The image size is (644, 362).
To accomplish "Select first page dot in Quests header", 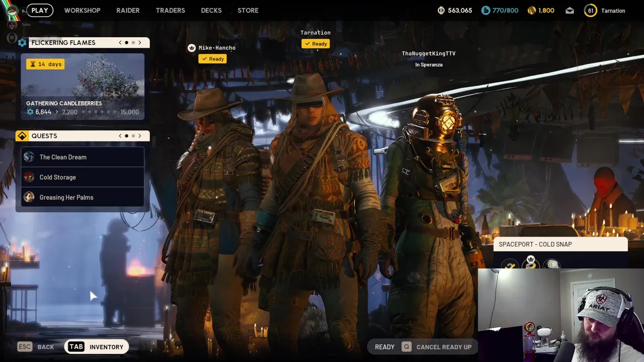I will coord(127,136).
